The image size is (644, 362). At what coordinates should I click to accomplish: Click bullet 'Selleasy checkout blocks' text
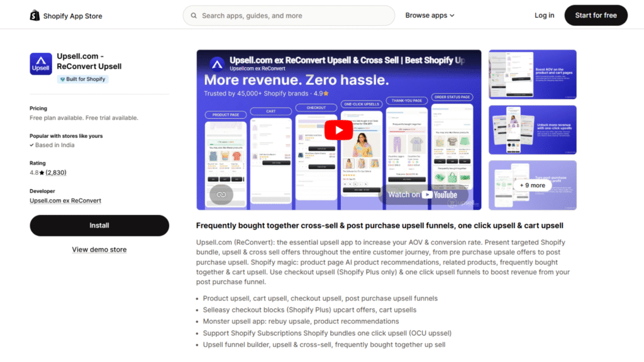309,310
